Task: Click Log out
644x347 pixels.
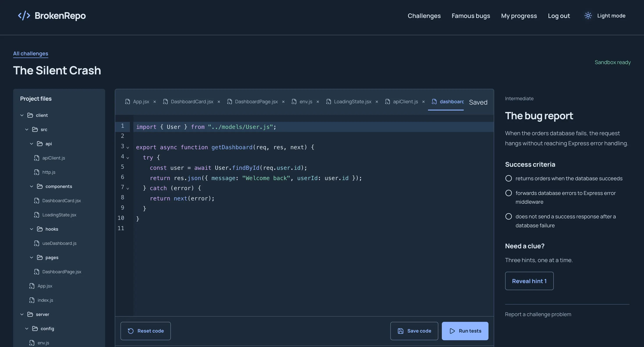Action: [559, 16]
